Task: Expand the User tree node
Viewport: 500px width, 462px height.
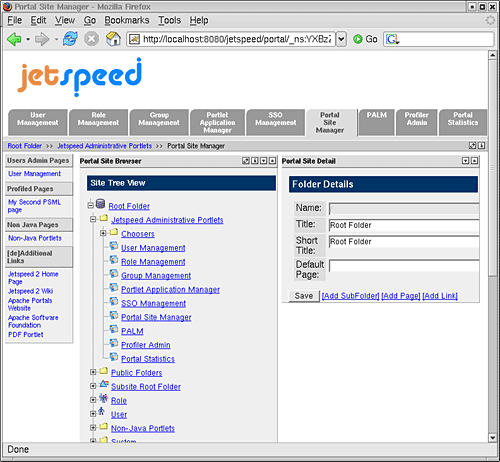Action: click(x=93, y=414)
